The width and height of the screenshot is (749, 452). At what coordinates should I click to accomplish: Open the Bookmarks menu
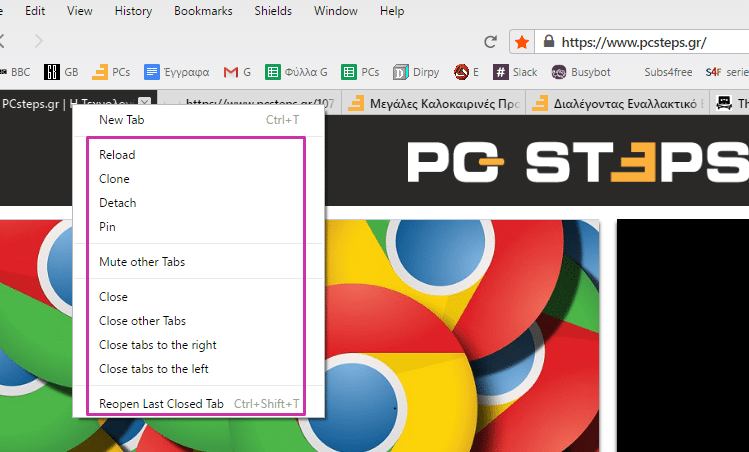[203, 11]
